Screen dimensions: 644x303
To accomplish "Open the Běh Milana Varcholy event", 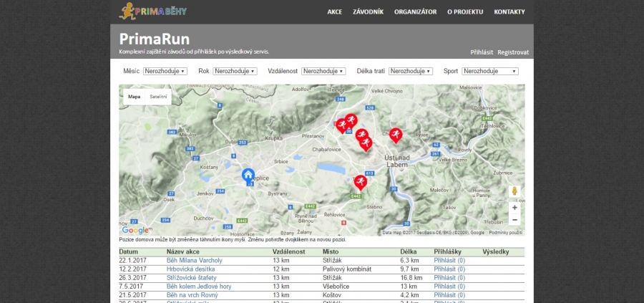I will coord(194,260).
